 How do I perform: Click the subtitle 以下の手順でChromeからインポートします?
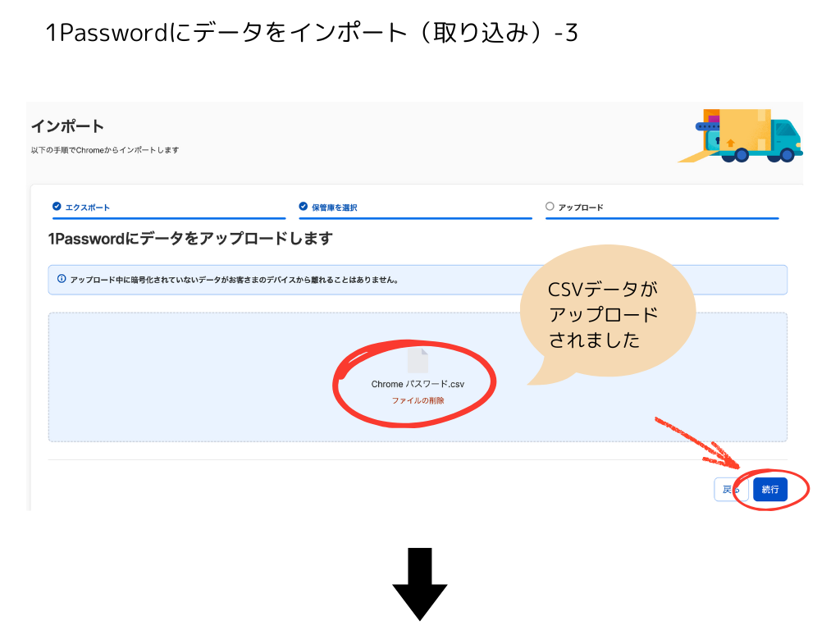105,150
